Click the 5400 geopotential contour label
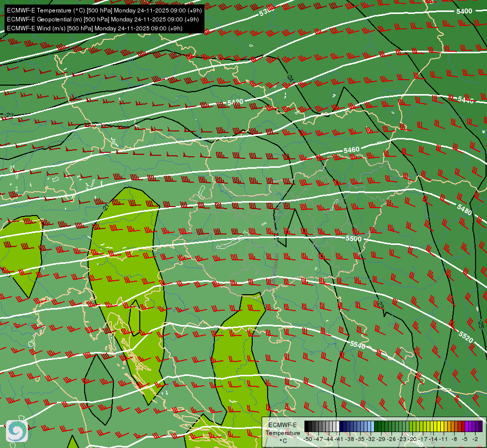The image size is (487, 448). click(464, 11)
